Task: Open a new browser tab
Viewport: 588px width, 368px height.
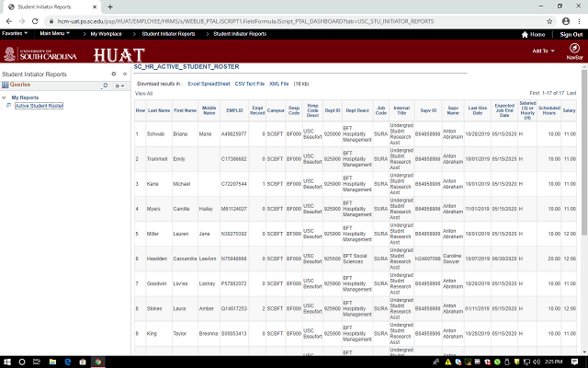Action: point(110,6)
